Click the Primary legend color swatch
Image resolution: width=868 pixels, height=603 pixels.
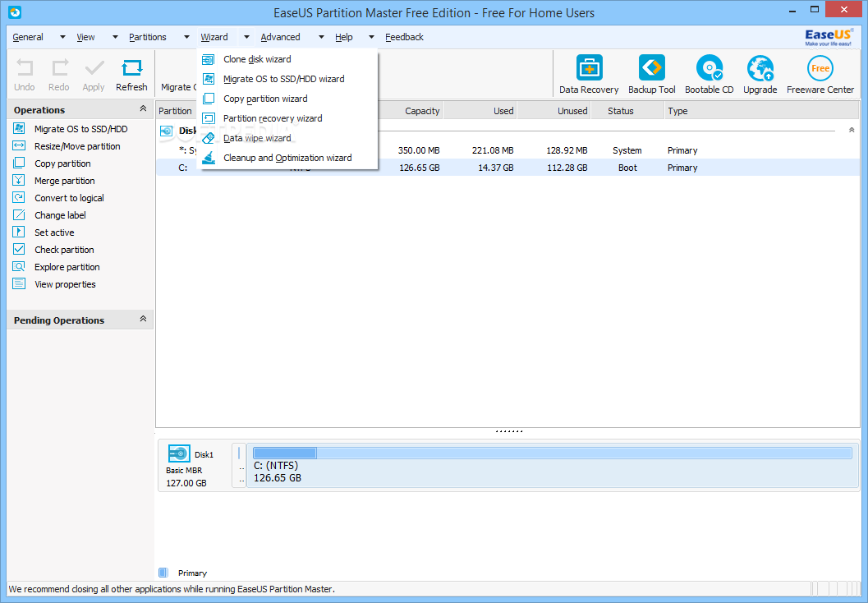(x=163, y=573)
